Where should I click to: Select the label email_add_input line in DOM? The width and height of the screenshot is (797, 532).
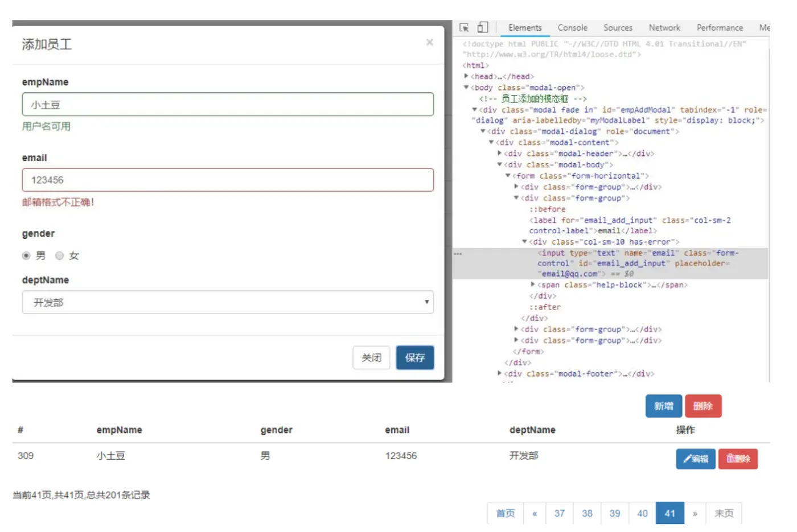click(630, 225)
